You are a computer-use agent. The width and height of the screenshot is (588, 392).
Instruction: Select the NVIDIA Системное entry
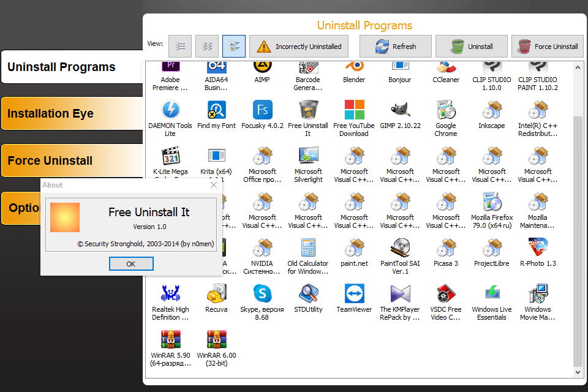262,257
